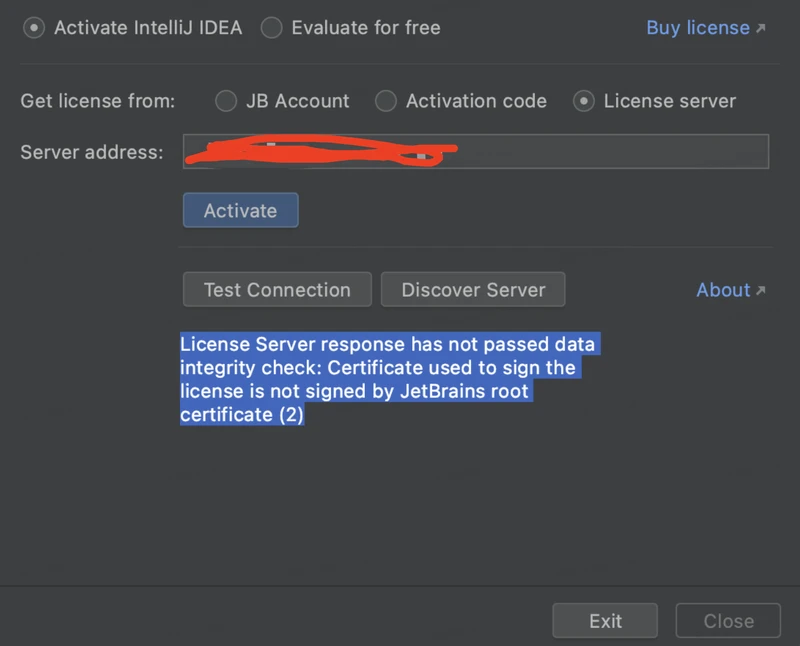This screenshot has height=646, width=800.
Task: Choose the Evaluate for free option
Action: pyautogui.click(x=271, y=28)
